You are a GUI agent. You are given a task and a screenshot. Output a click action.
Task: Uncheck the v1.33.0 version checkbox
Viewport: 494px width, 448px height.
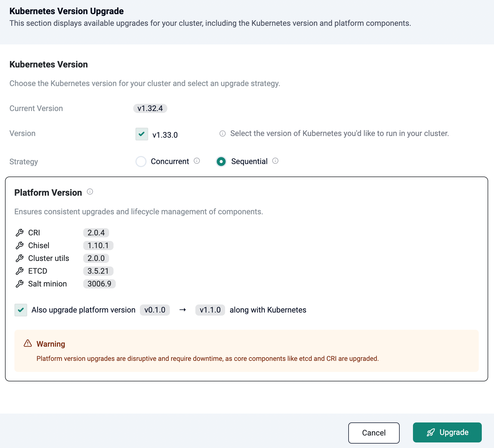[142, 134]
